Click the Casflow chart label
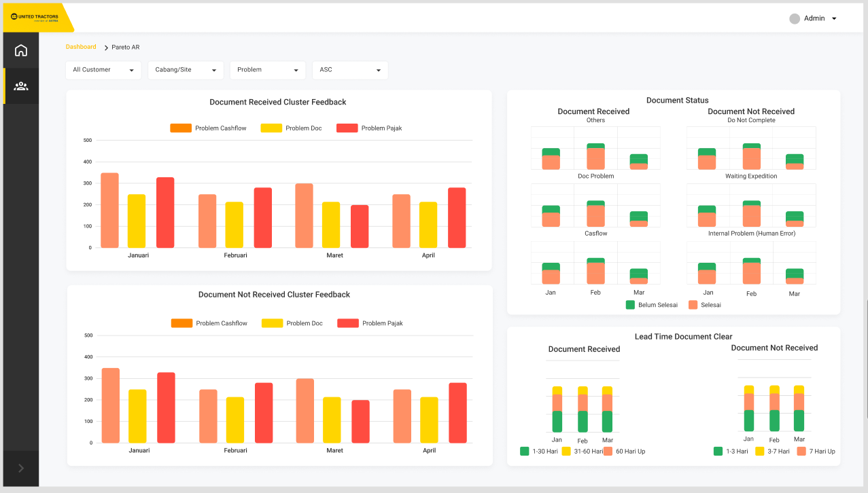The height and width of the screenshot is (493, 868). coord(596,234)
